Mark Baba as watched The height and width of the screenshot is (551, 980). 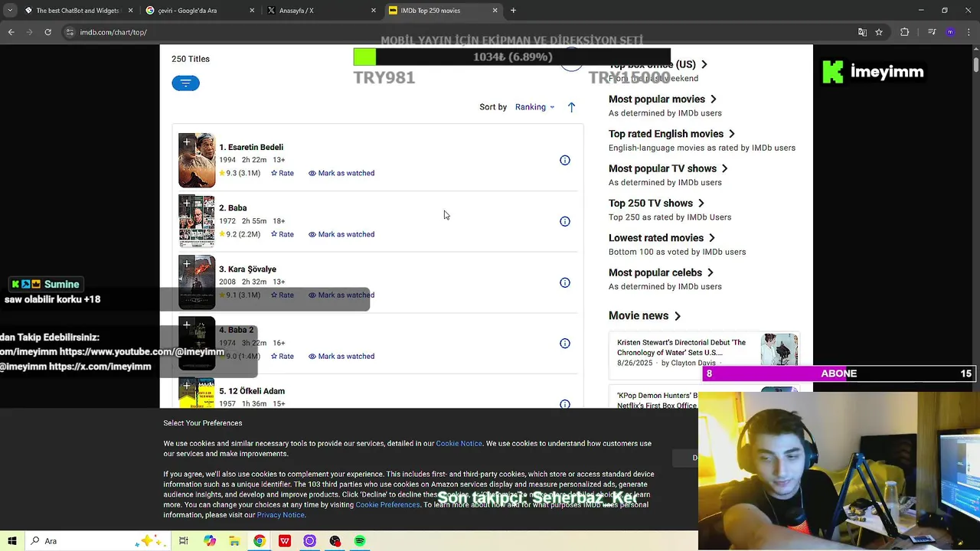click(x=341, y=234)
